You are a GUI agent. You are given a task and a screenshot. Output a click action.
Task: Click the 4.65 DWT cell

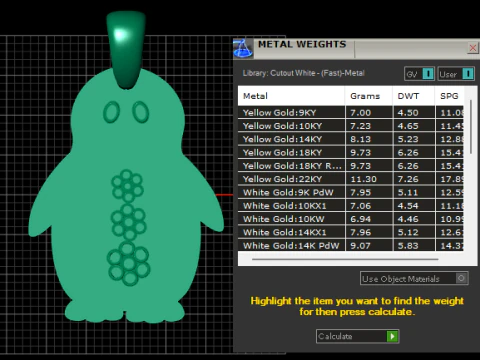pos(414,126)
